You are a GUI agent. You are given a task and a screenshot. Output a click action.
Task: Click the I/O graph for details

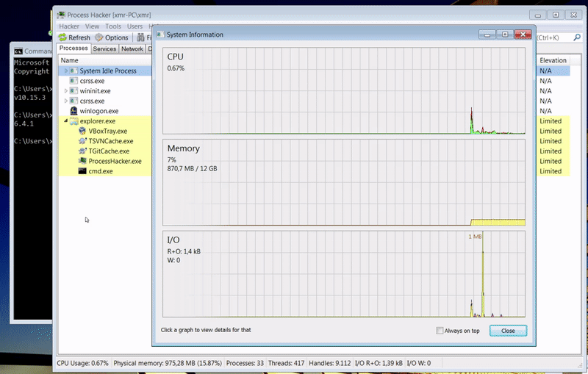pyautogui.click(x=344, y=274)
